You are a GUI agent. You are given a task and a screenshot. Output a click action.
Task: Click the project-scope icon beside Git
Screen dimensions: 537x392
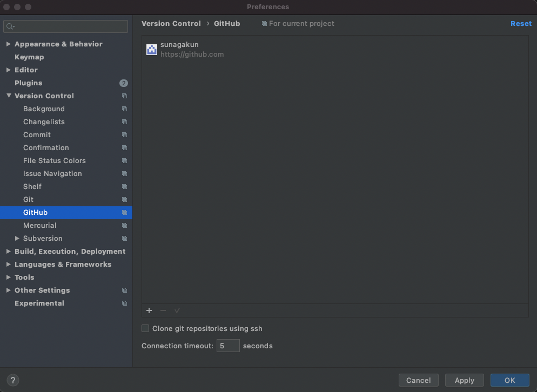tap(124, 199)
